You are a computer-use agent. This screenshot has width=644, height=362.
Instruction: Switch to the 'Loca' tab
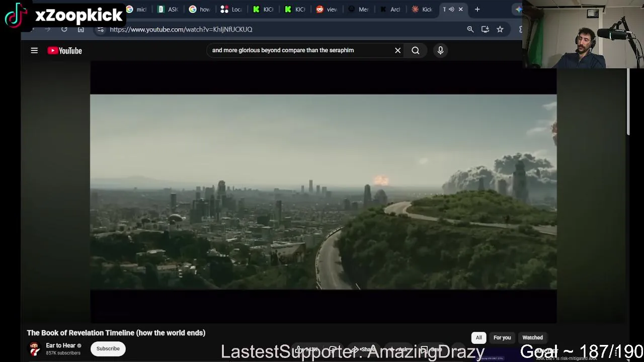(232, 9)
